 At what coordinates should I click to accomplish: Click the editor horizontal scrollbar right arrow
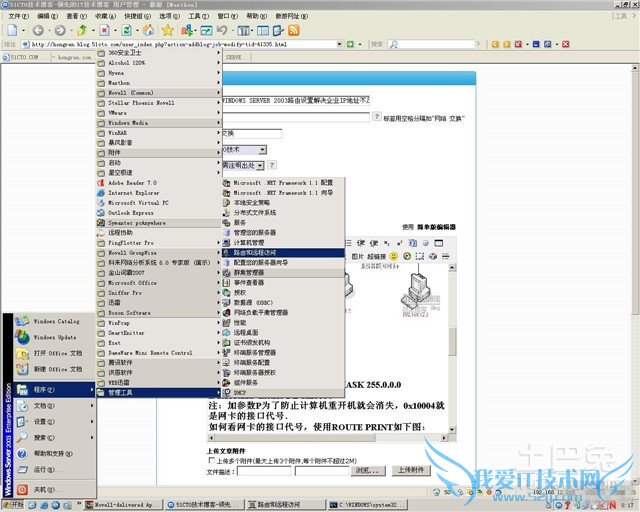point(444,438)
